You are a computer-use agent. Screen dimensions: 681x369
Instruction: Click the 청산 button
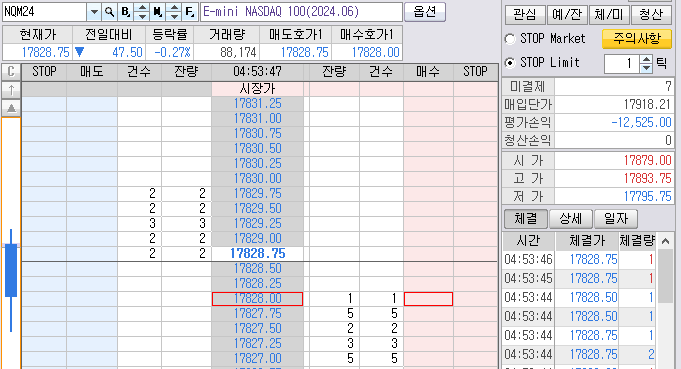651,15
